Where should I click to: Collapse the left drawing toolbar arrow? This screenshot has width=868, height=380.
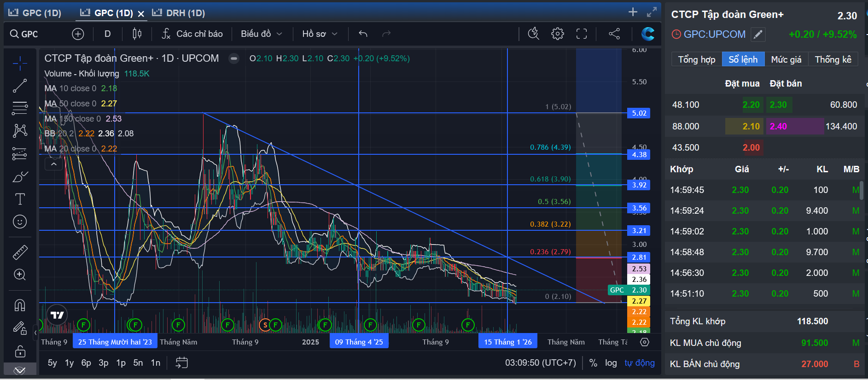pyautogui.click(x=35, y=332)
